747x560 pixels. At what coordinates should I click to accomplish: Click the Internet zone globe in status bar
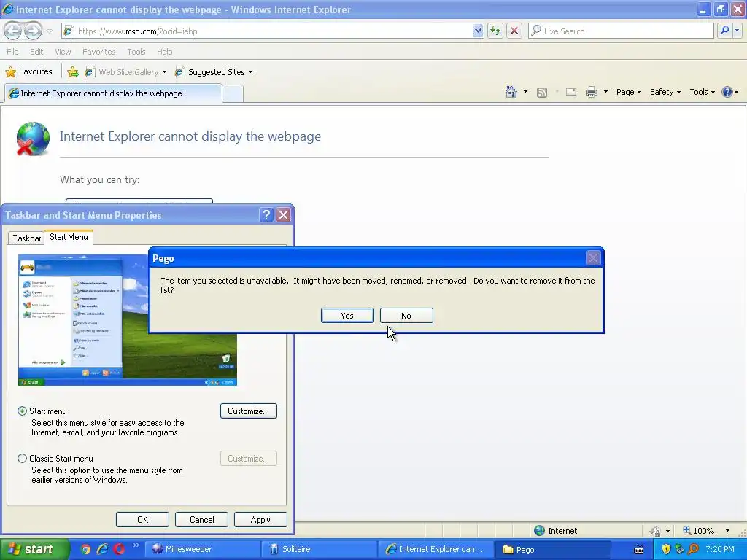539,531
